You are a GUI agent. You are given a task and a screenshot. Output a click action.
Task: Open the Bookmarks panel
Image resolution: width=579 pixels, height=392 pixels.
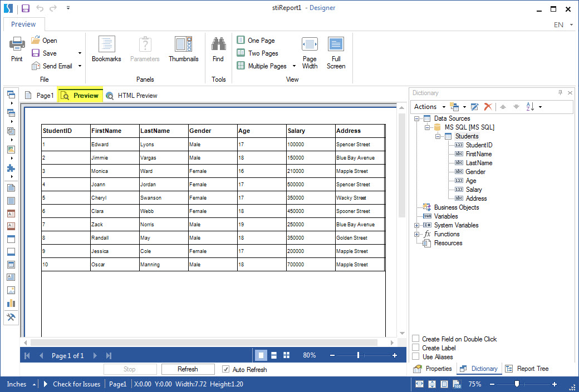[106, 49]
